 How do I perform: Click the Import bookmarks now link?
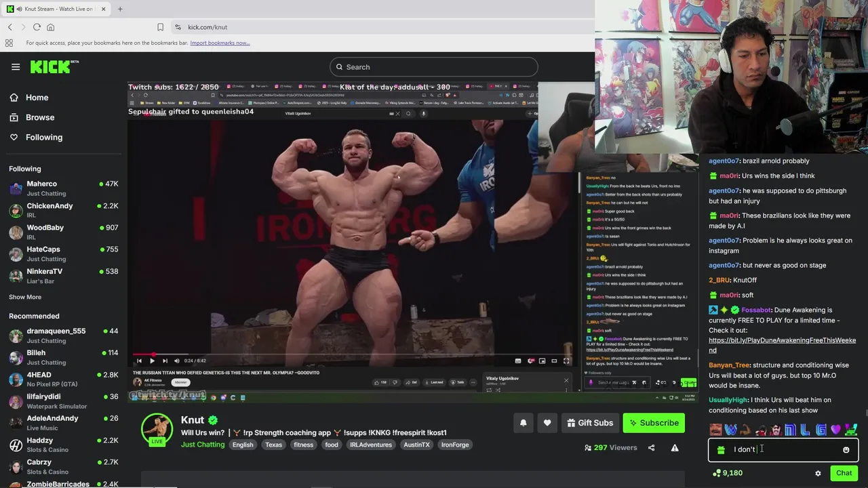220,43
